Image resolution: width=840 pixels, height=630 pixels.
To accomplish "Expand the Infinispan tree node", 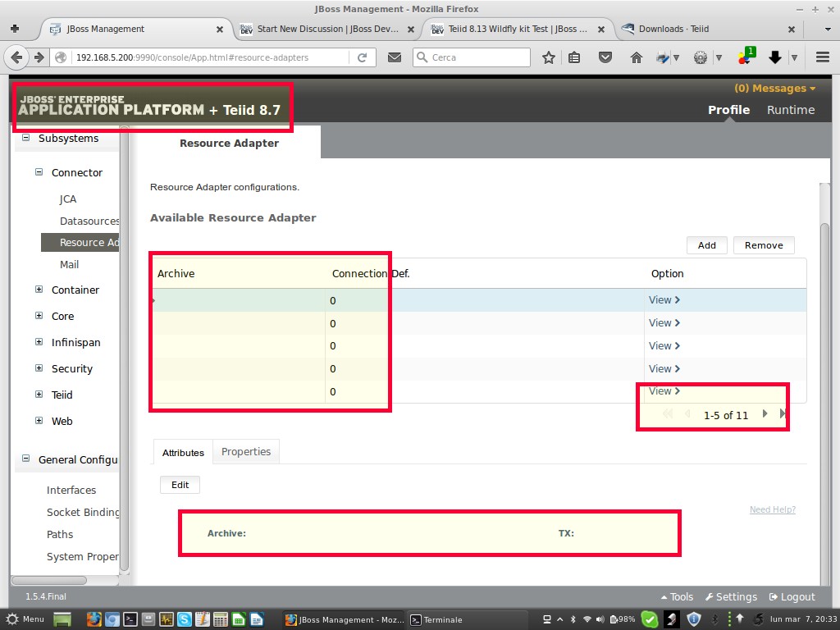I will click(39, 342).
